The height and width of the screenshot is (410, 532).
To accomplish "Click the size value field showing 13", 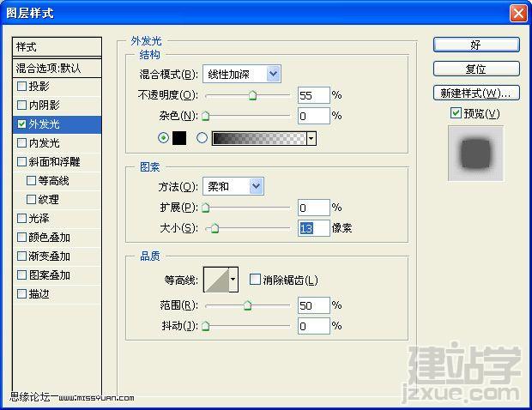I will (x=314, y=228).
